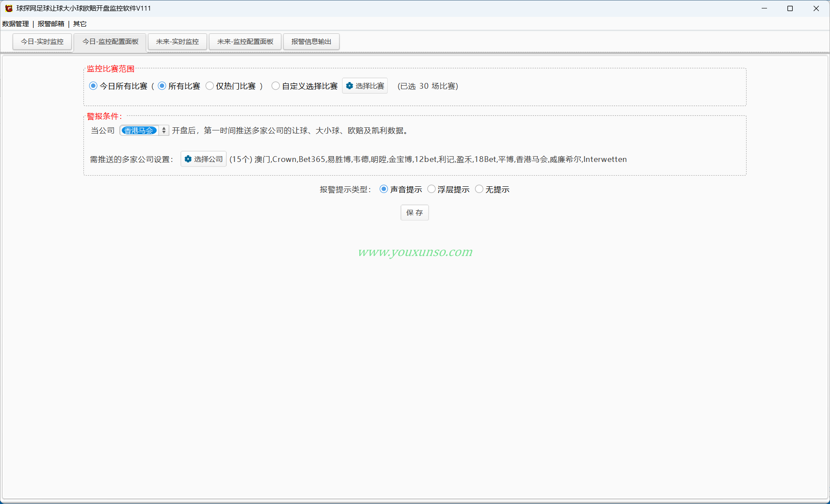830x504 pixels.
Task: Switch to the 今日-监控配置面板 tab
Action: [110, 42]
